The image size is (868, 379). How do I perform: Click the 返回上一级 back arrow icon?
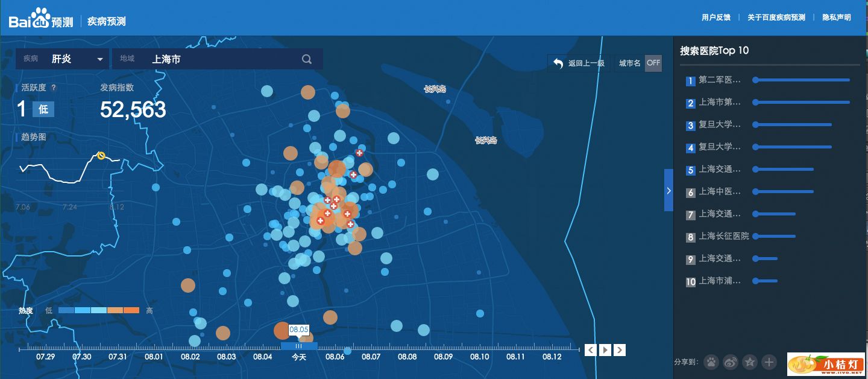pyautogui.click(x=558, y=63)
